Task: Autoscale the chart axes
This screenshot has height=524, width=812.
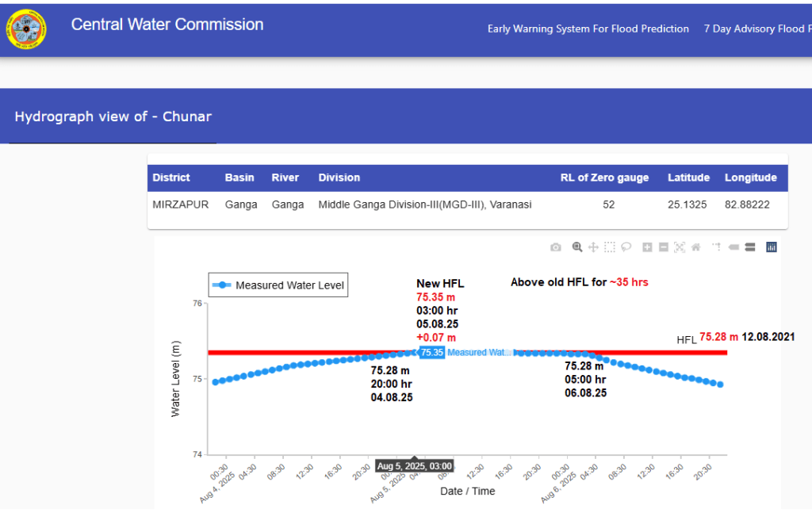Action: pyautogui.click(x=680, y=247)
